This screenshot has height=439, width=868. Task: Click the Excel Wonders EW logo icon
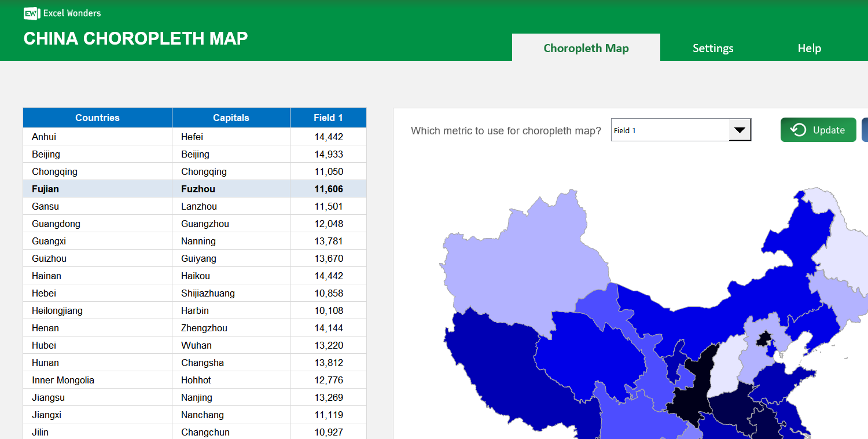30,13
